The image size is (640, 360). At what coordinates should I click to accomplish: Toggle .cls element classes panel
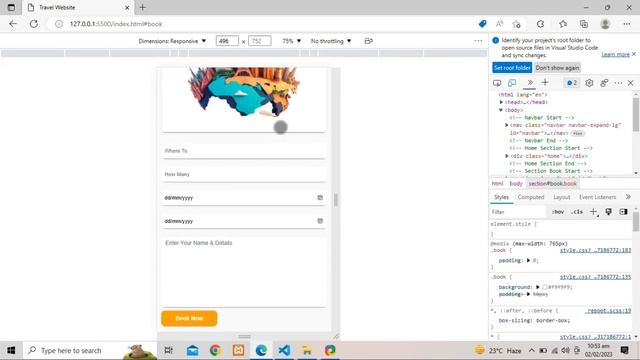pos(577,212)
